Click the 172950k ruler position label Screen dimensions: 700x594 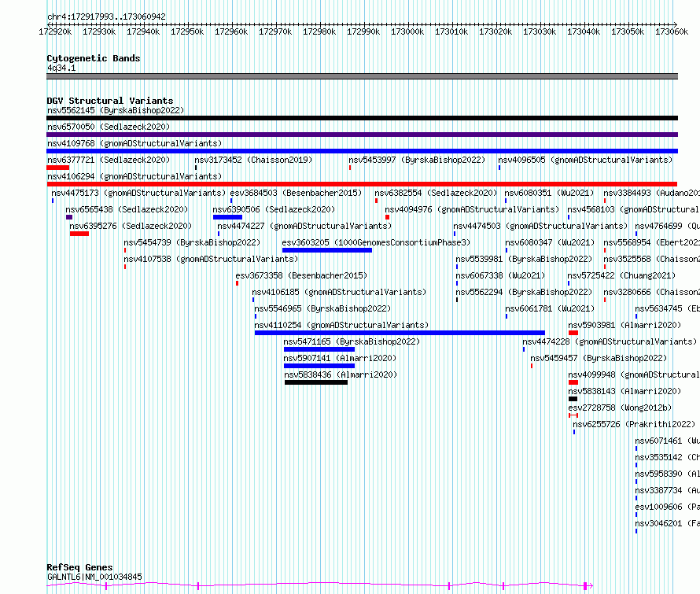click(x=187, y=31)
